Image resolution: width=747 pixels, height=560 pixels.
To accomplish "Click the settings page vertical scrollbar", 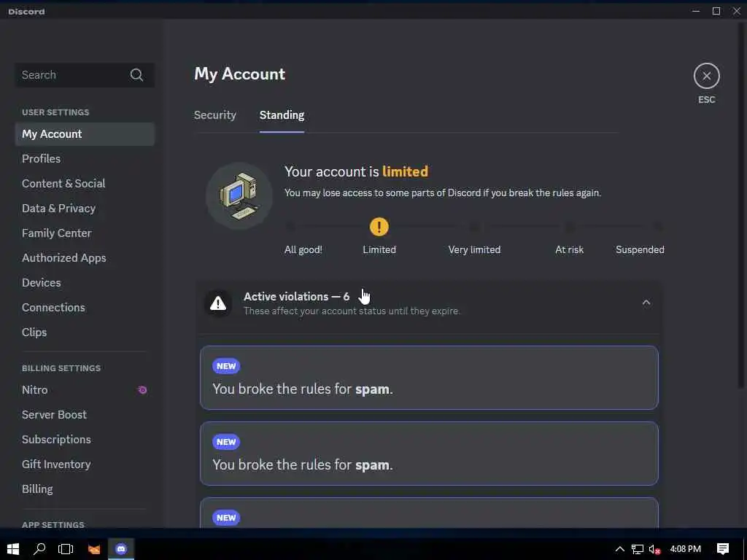I will 741,205.
